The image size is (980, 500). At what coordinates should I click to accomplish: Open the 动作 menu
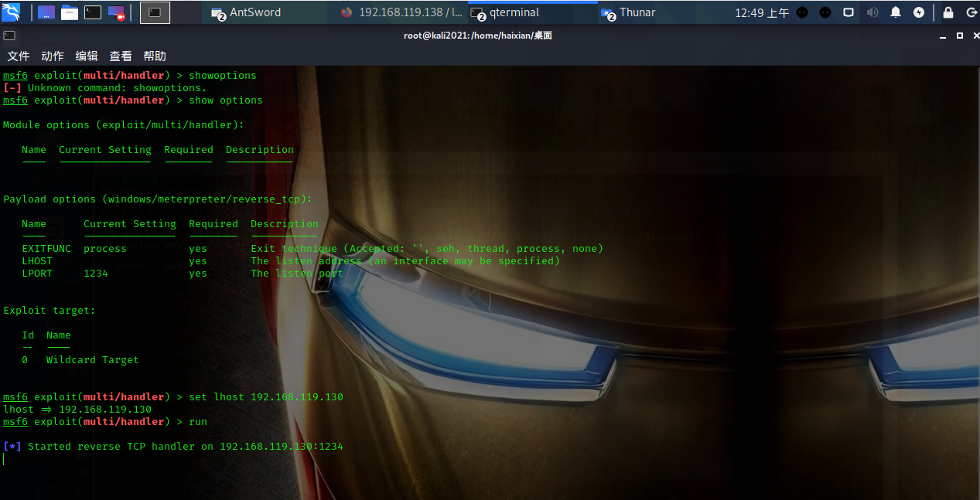53,56
